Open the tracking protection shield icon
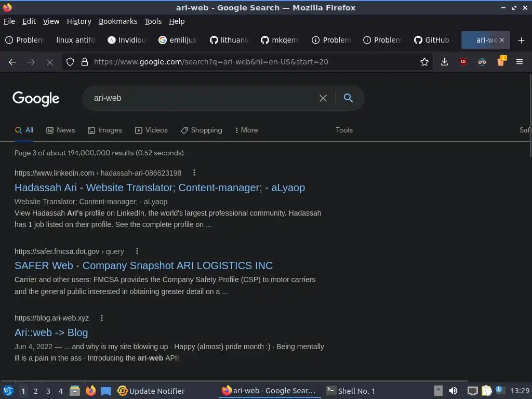This screenshot has height=399, width=532. [70, 62]
